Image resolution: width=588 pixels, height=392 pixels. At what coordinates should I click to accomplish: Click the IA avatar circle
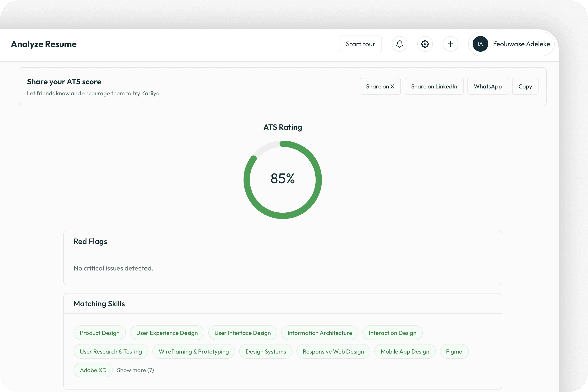(480, 44)
